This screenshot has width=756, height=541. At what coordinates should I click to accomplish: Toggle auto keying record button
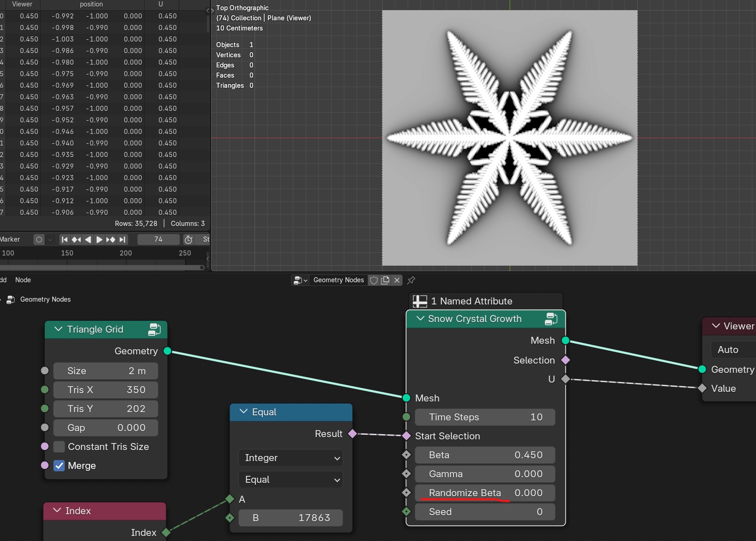point(39,239)
